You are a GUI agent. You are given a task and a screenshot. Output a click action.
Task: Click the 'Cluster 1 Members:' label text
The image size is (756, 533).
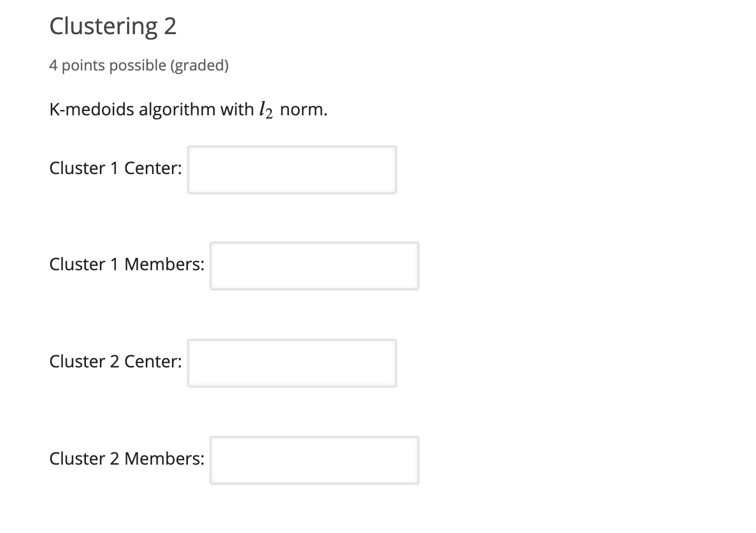point(127,264)
